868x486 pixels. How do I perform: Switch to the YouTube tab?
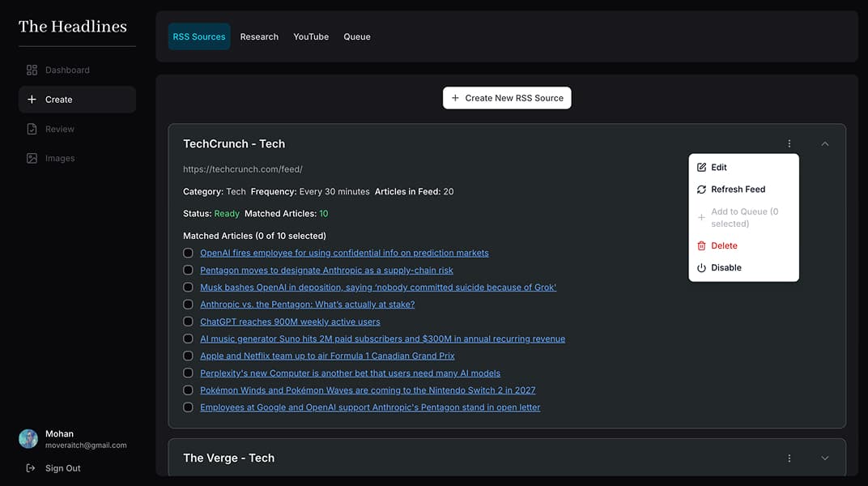pyautogui.click(x=311, y=36)
